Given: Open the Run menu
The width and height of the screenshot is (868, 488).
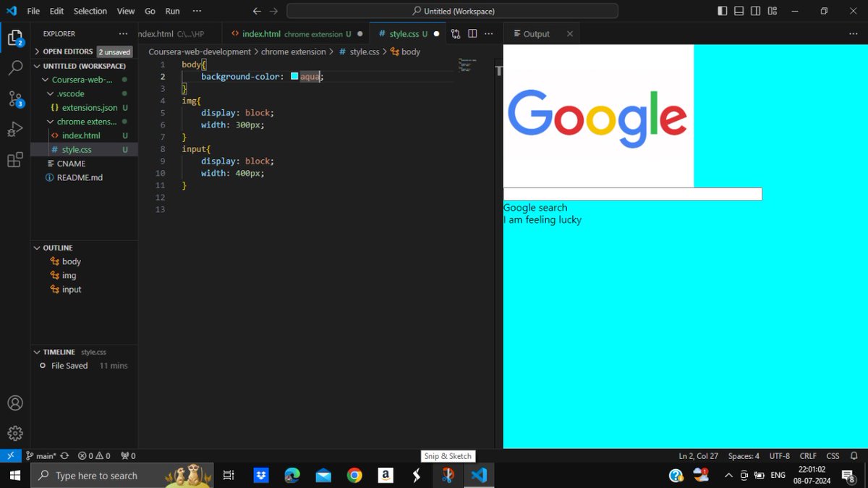Looking at the screenshot, I should pos(172,11).
